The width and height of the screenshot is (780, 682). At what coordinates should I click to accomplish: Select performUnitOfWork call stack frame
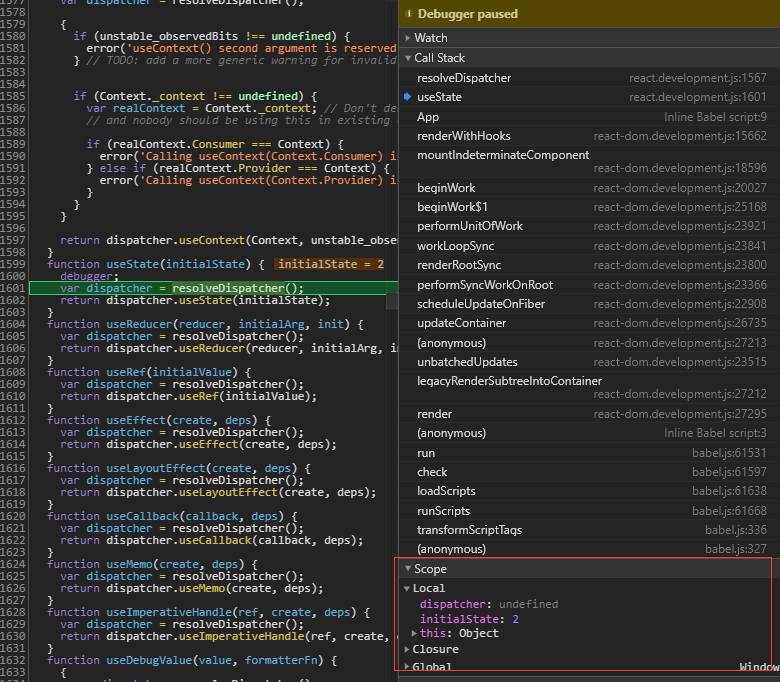[x=589, y=226]
